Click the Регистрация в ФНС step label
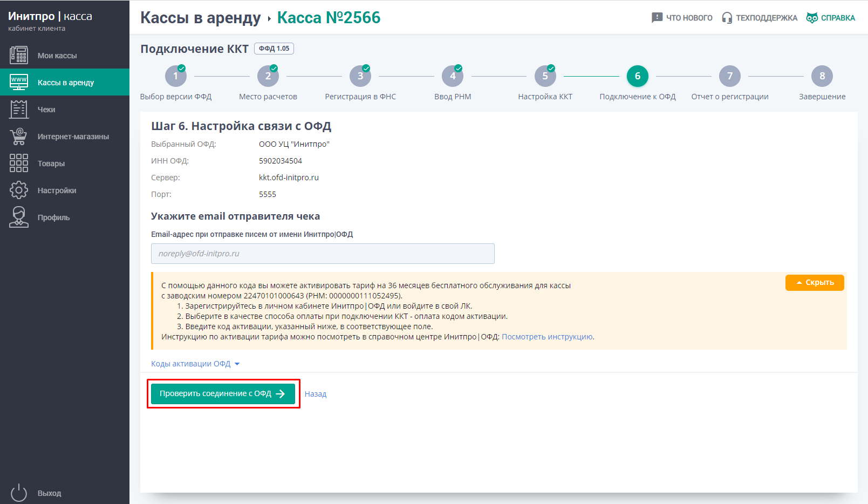This screenshot has height=504, width=868. (x=360, y=97)
